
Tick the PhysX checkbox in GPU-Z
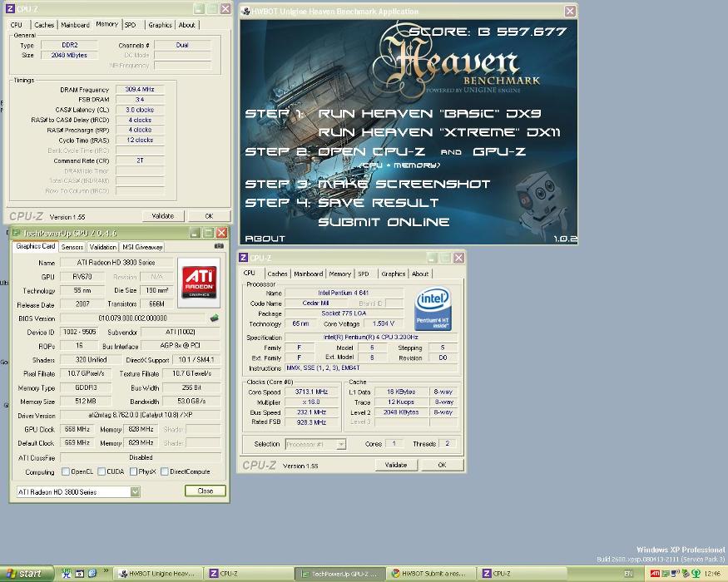click(133, 471)
